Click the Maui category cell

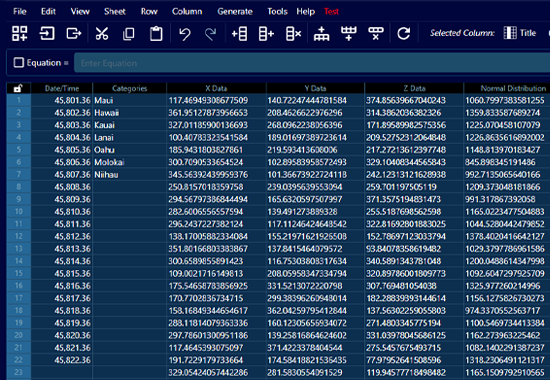tap(129, 100)
